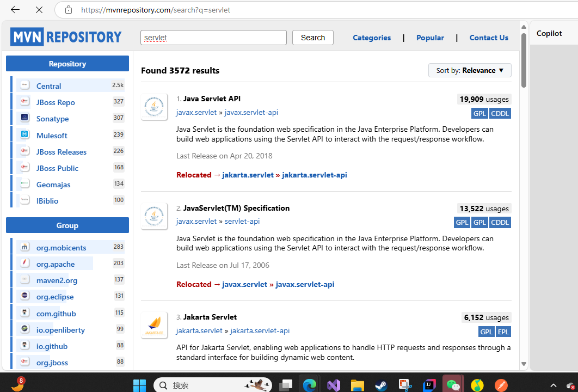Filter by io.github group
This screenshot has width=578, height=392.
[52, 346]
